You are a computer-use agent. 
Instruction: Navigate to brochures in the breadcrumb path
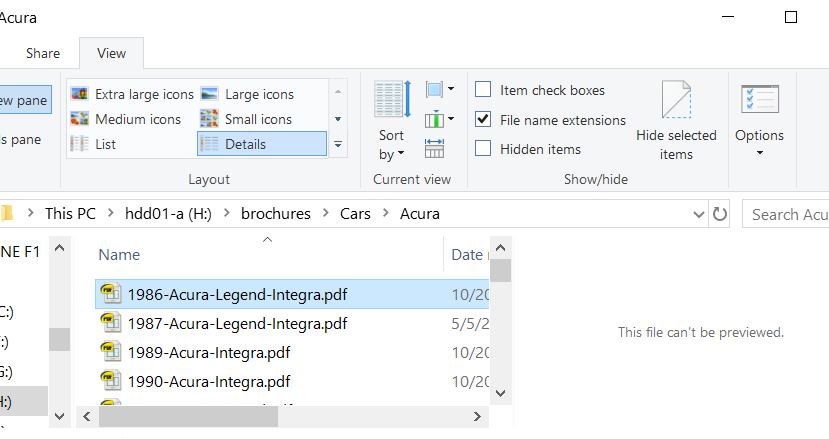tap(275, 214)
